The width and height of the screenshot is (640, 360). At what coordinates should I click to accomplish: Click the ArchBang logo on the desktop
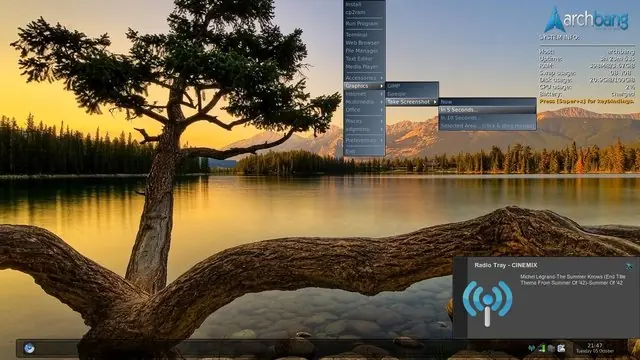(x=587, y=19)
